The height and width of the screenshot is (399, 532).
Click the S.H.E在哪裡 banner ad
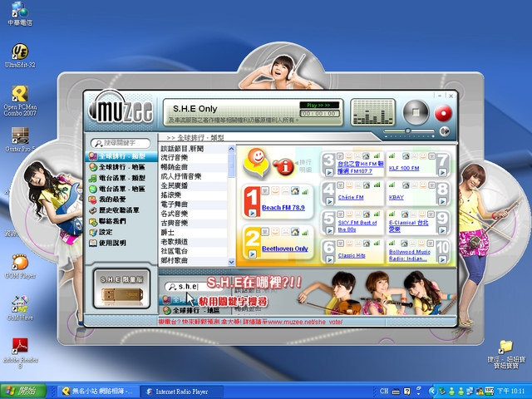click(x=308, y=293)
